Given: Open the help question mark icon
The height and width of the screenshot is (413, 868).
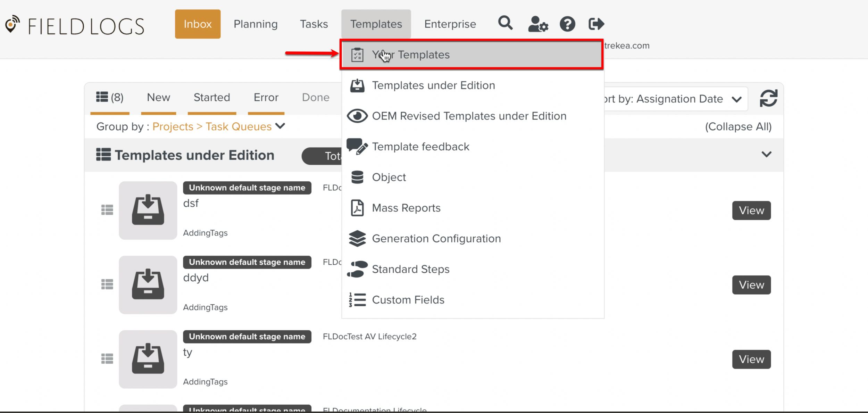Looking at the screenshot, I should point(567,24).
